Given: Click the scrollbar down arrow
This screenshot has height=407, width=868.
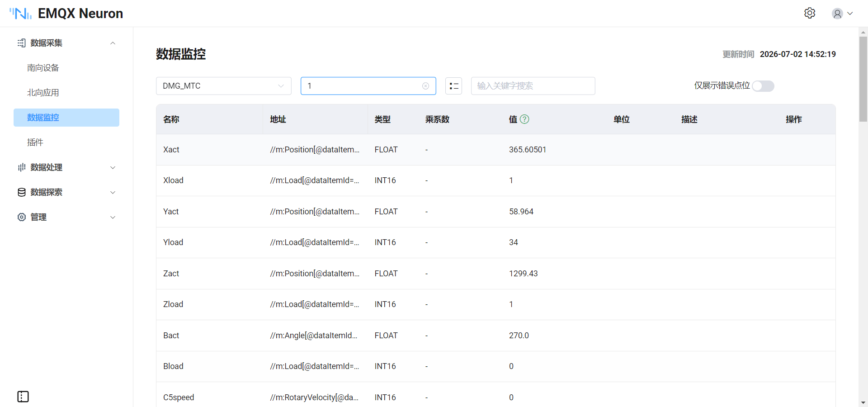Looking at the screenshot, I should pos(863,402).
